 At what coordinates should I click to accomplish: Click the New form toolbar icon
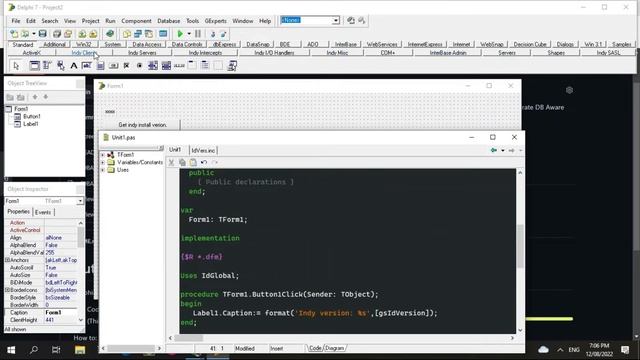(163, 34)
